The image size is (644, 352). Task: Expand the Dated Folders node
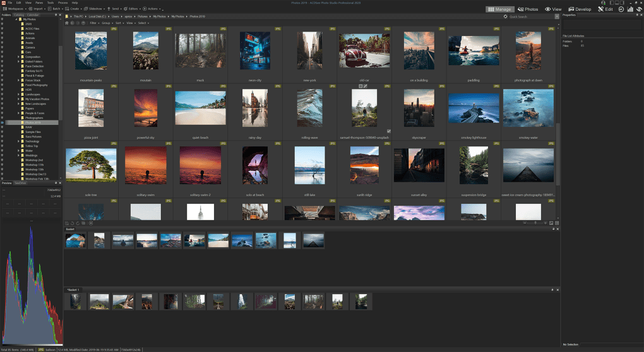point(18,62)
